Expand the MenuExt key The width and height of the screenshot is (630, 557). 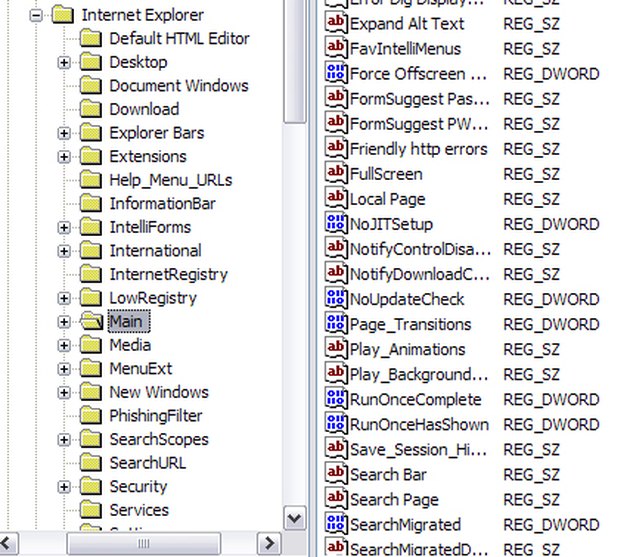pyautogui.click(x=64, y=369)
